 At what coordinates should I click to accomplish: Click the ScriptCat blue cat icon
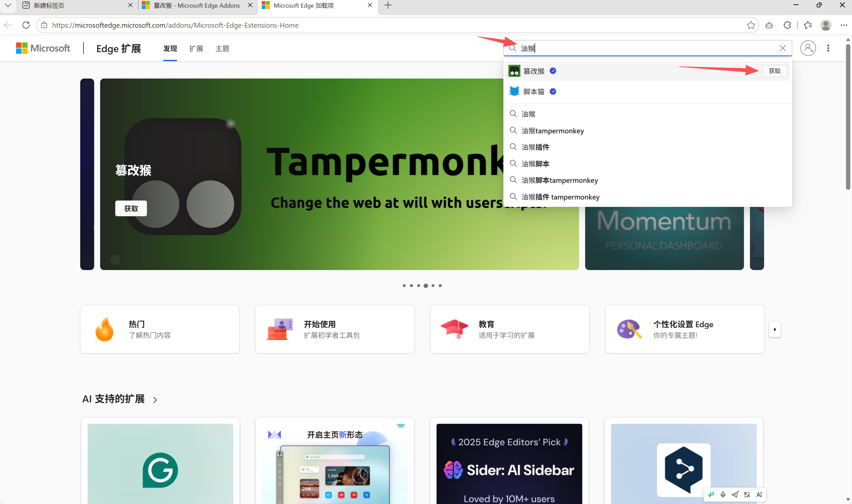pyautogui.click(x=514, y=91)
